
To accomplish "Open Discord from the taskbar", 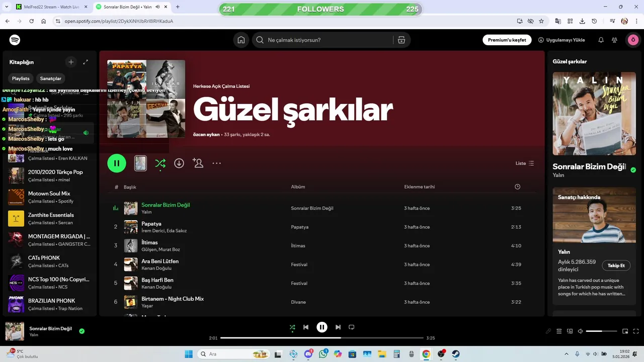I will click(308, 354).
